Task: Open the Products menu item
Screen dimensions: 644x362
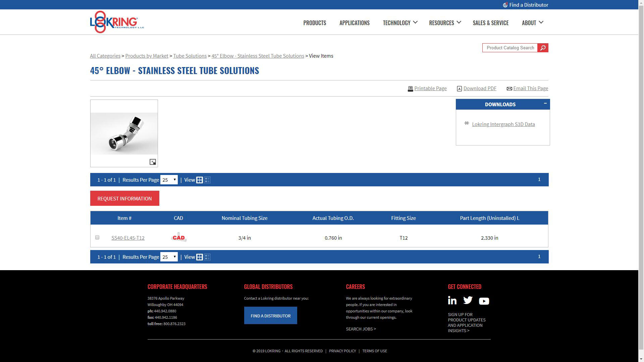Action: [x=314, y=23]
